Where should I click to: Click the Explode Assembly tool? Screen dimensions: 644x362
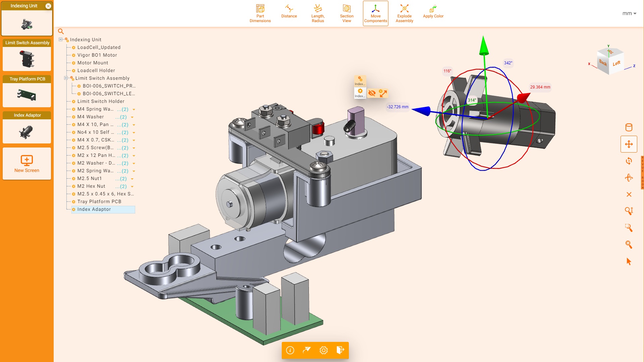(404, 13)
